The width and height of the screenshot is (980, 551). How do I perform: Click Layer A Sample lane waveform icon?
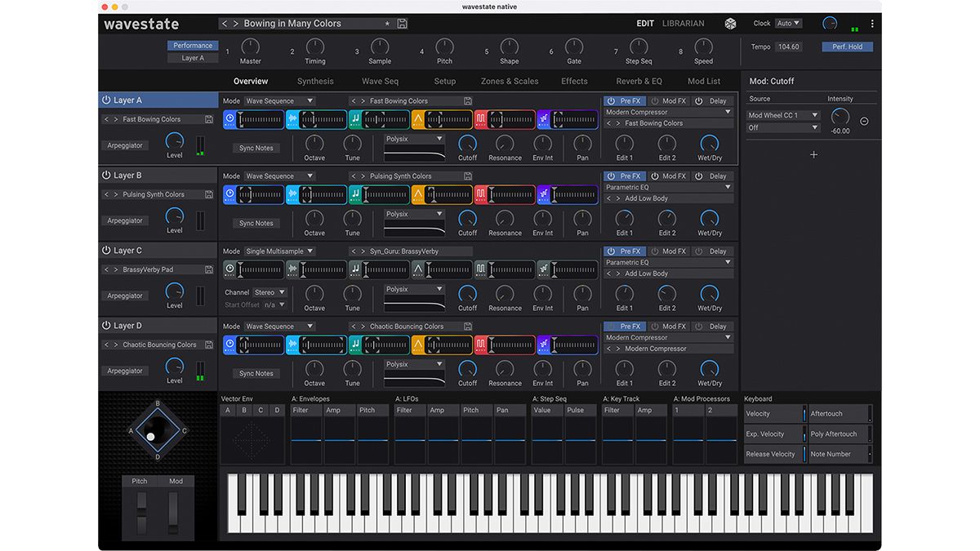(x=292, y=119)
